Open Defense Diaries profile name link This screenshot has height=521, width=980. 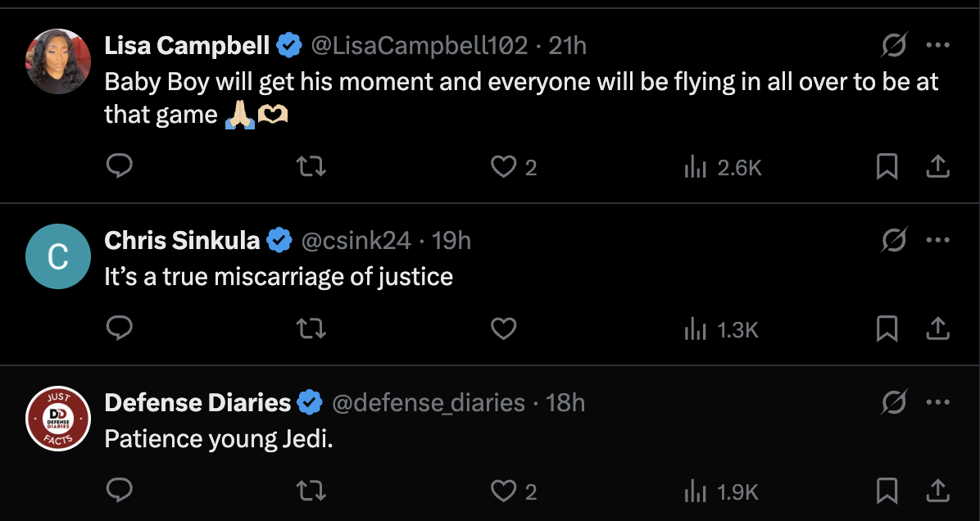point(197,403)
